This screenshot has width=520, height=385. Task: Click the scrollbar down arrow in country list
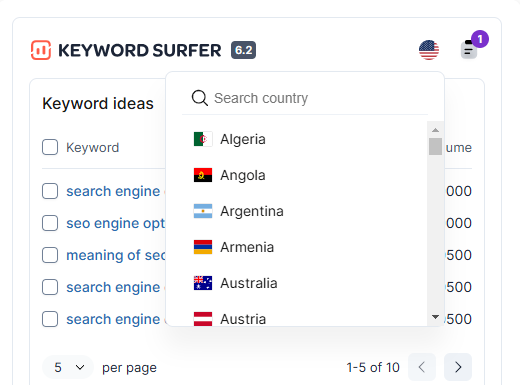435,317
